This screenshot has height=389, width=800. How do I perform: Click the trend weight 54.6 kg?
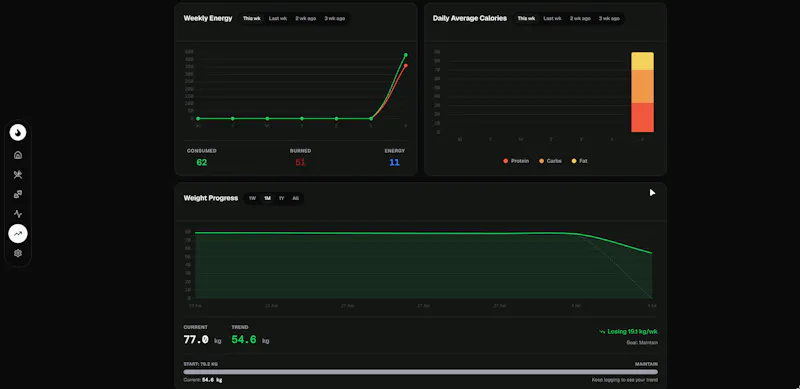pos(250,339)
